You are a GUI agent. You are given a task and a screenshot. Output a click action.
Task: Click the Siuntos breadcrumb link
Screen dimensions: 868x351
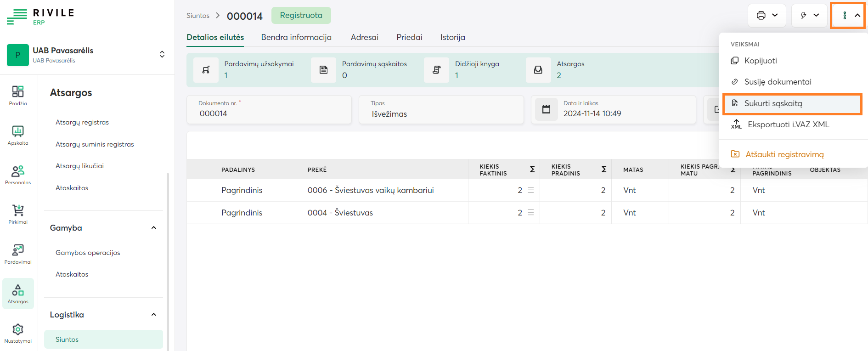(198, 16)
